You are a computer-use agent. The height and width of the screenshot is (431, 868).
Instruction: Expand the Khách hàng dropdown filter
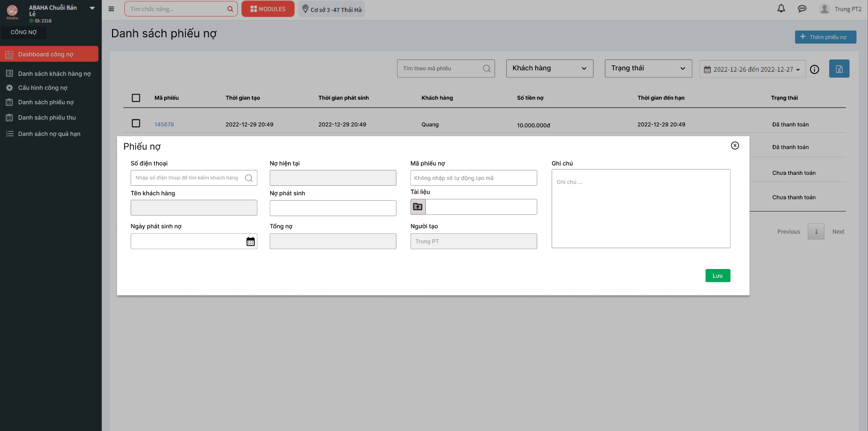click(x=549, y=68)
